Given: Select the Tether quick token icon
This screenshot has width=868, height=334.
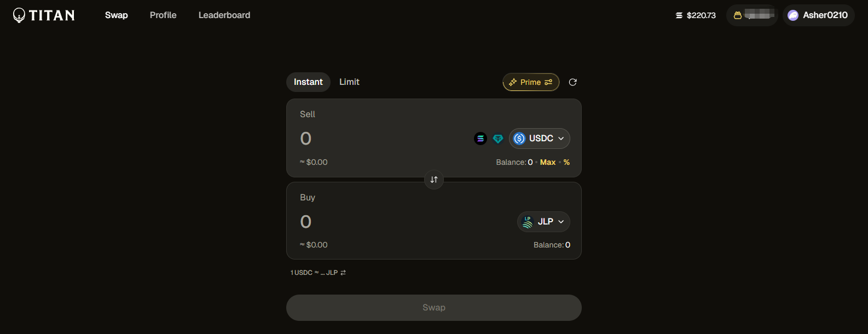Looking at the screenshot, I should coord(497,139).
